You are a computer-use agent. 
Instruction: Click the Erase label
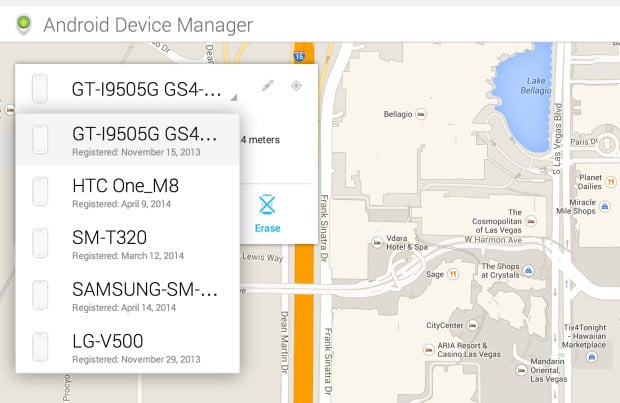[268, 228]
